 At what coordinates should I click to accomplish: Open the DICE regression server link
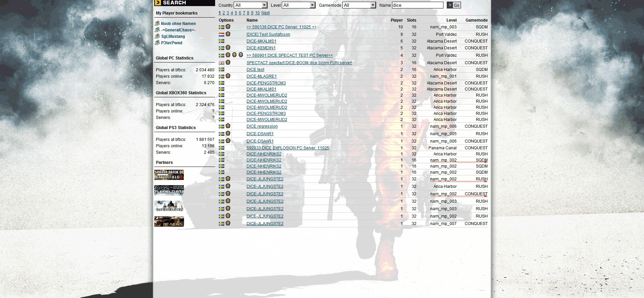pos(262,126)
